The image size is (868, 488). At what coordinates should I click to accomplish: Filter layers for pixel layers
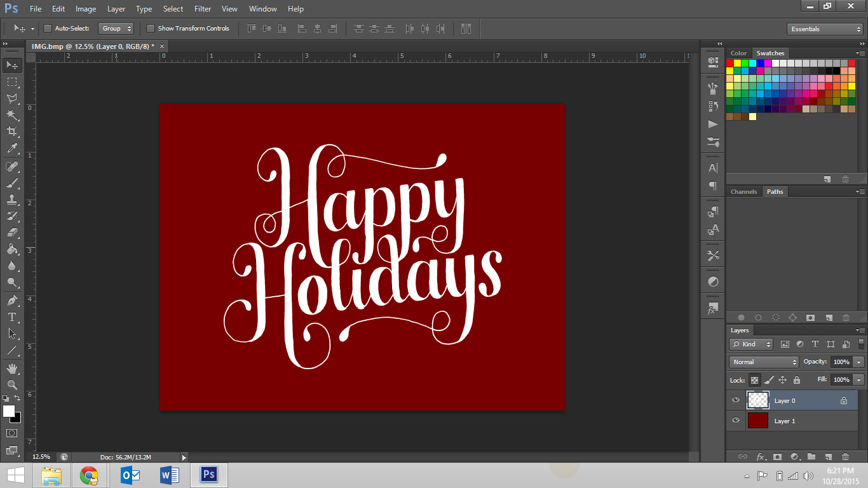point(785,344)
